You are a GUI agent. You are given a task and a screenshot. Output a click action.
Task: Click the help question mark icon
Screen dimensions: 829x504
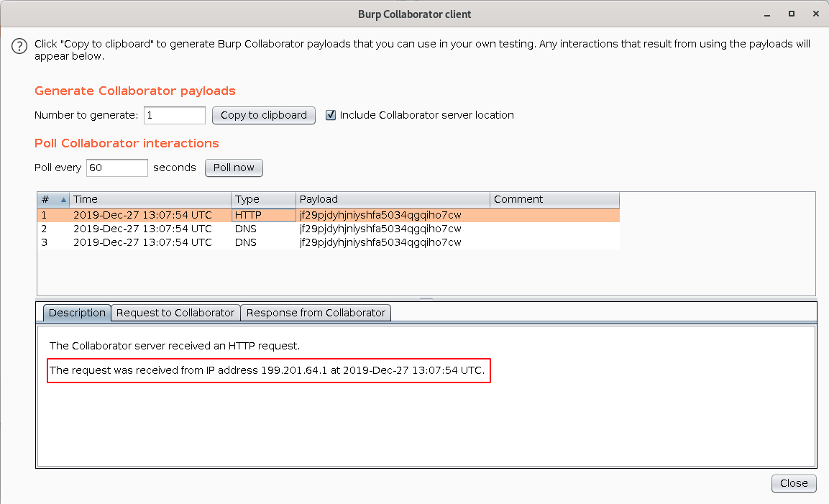pyautogui.click(x=19, y=47)
